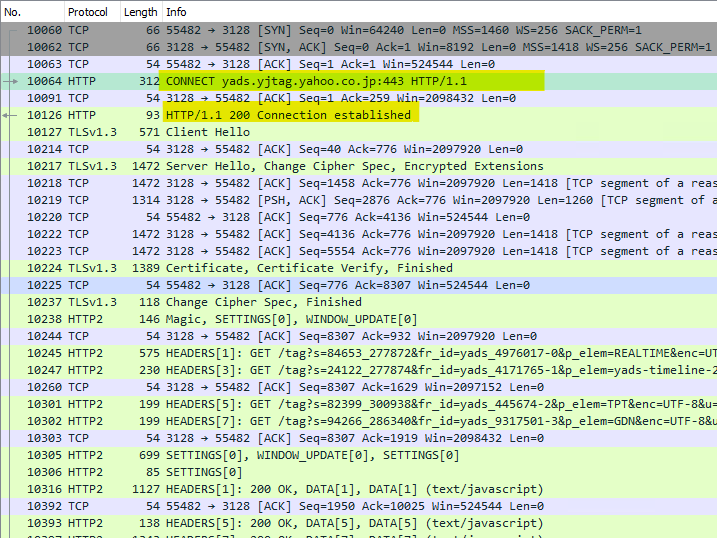The width and height of the screenshot is (717, 538).
Task: Select packet 10060 SYN row
Action: tap(358, 30)
